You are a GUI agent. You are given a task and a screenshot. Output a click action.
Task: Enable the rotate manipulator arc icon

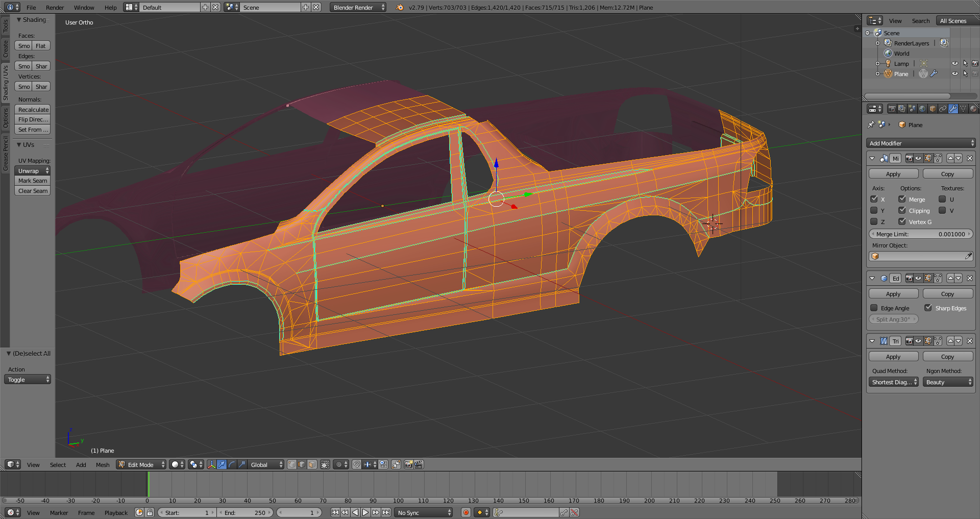[232, 464]
